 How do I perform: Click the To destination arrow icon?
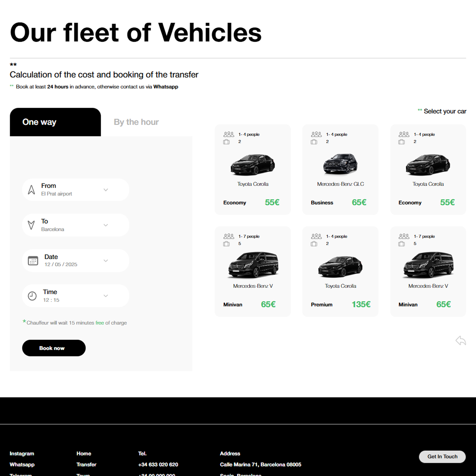tap(31, 225)
